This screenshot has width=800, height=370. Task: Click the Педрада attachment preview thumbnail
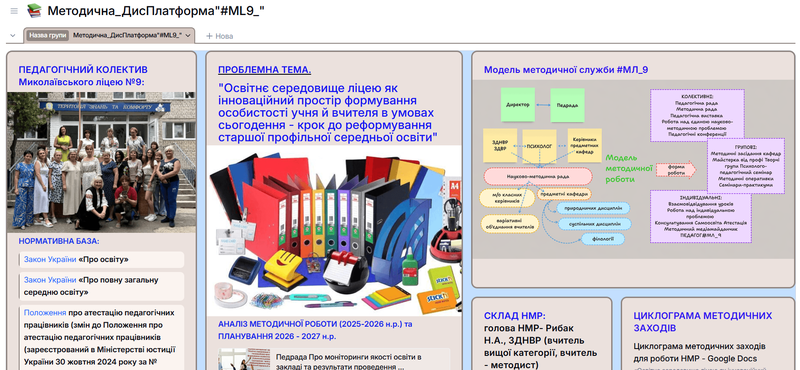click(244, 359)
